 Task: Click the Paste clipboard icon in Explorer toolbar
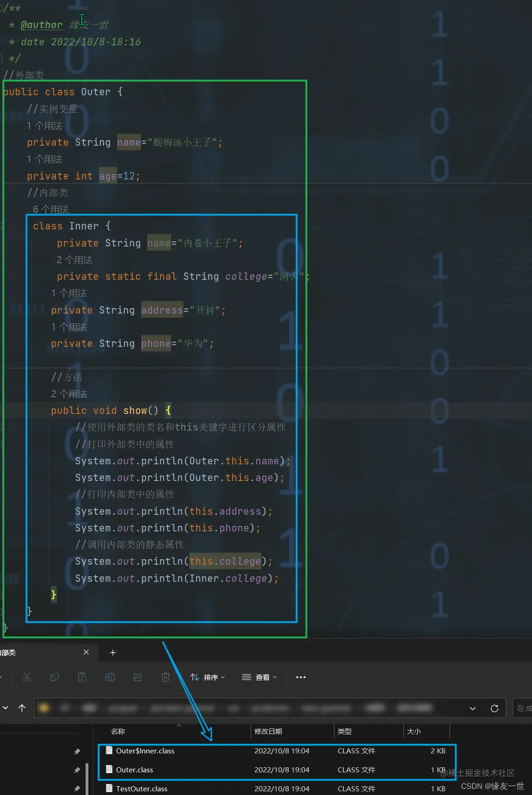[82, 677]
